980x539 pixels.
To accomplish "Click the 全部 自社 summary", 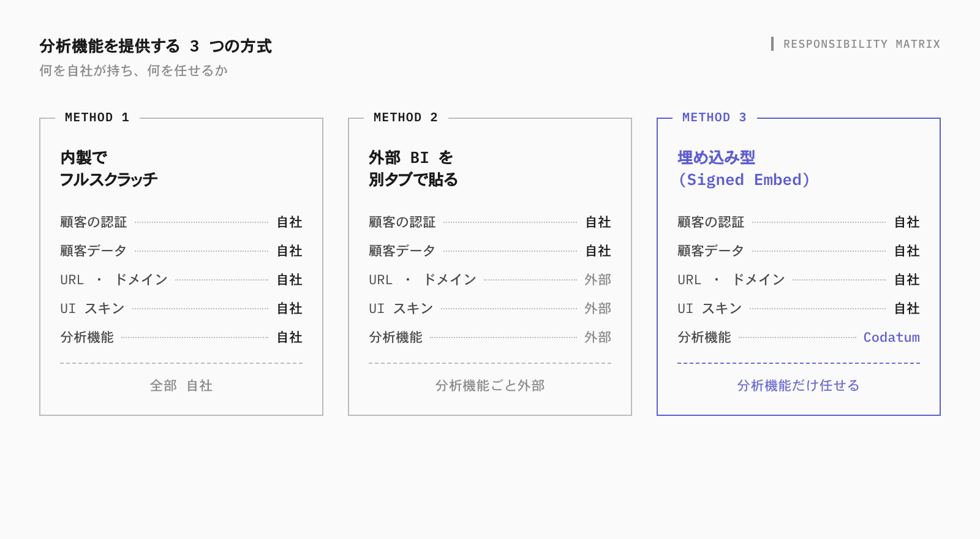I will tap(181, 385).
